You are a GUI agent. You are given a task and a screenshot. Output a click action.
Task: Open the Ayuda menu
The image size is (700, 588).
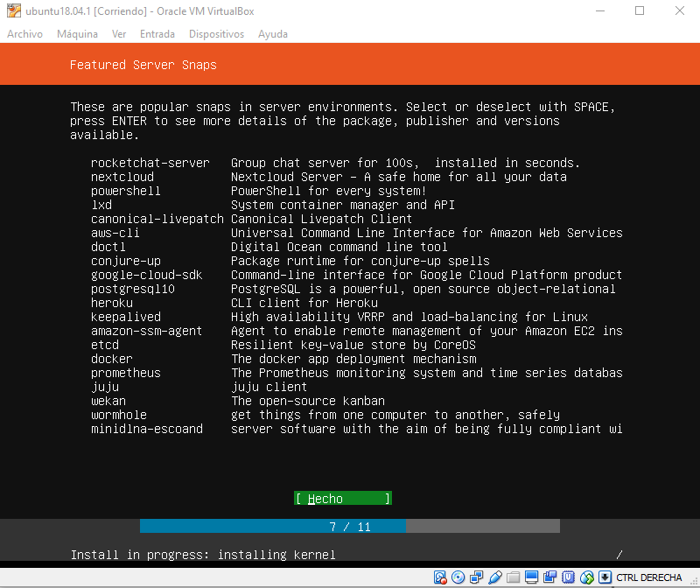273,34
